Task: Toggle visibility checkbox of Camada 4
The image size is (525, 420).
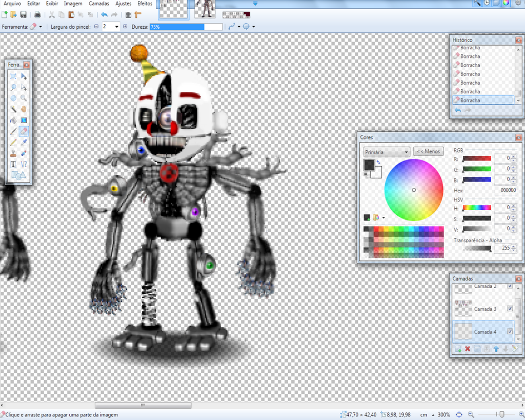Action: click(x=510, y=331)
